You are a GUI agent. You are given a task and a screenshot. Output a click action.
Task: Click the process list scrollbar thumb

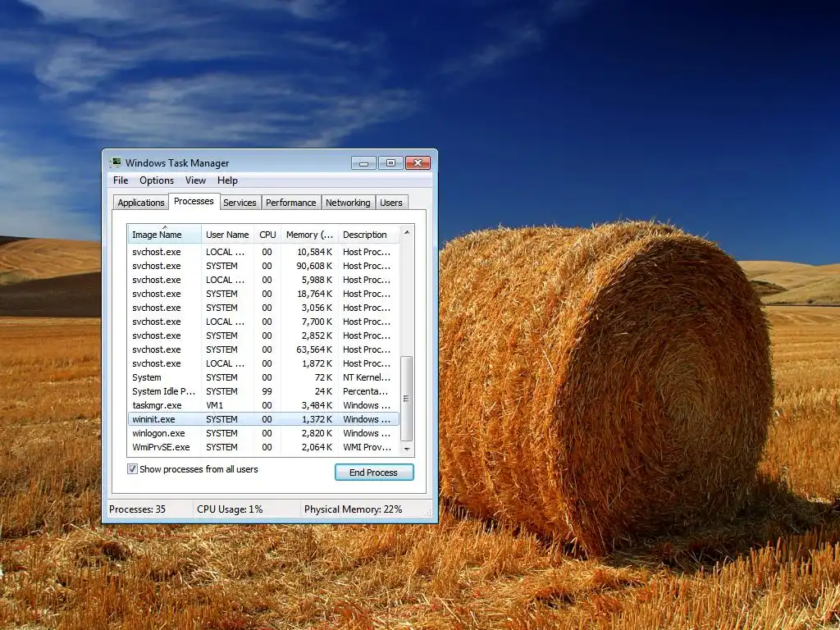[407, 399]
